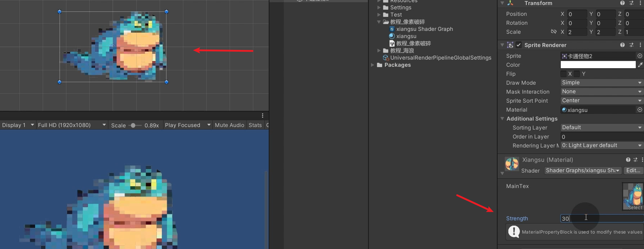Image resolution: width=644 pixels, height=249 pixels.
Task: Open Transform component more options menu
Action: pyautogui.click(x=640, y=3)
